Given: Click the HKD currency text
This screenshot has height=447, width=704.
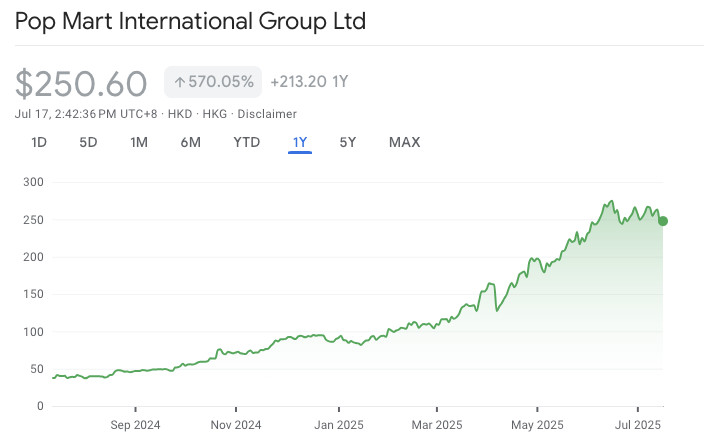Looking at the screenshot, I should [180, 114].
